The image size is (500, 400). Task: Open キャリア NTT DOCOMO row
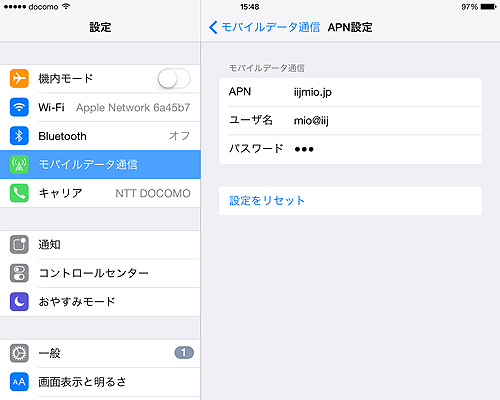(x=100, y=193)
